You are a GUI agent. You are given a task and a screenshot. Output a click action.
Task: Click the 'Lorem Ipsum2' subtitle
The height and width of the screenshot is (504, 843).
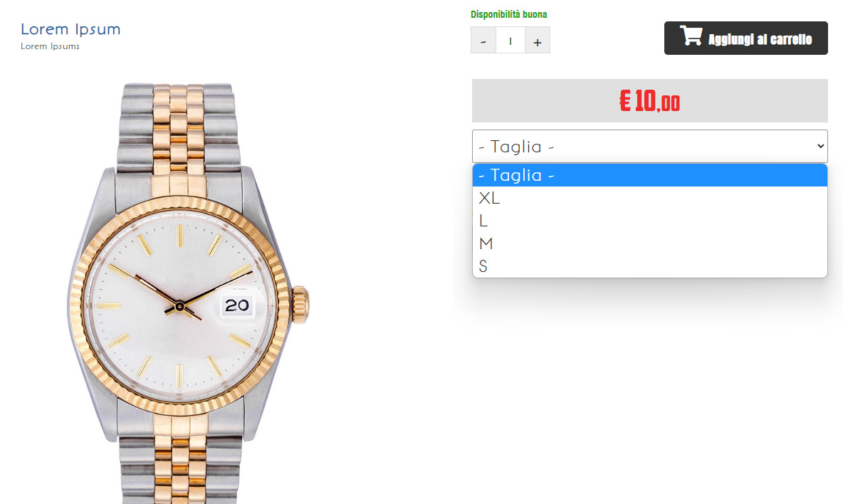pos(50,46)
